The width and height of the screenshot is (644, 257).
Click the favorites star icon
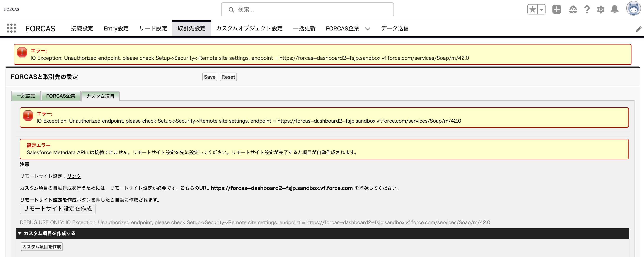point(532,9)
